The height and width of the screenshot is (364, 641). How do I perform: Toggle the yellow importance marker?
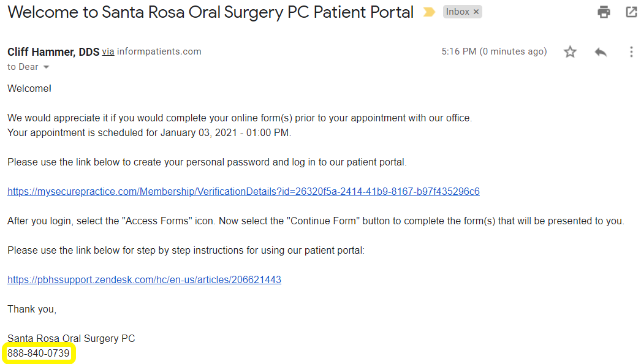point(429,12)
